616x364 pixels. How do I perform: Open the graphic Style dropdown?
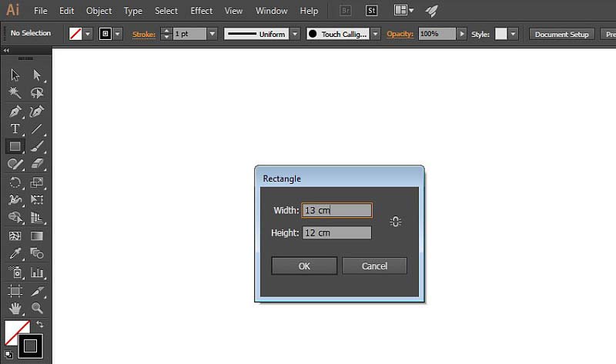pyautogui.click(x=513, y=34)
